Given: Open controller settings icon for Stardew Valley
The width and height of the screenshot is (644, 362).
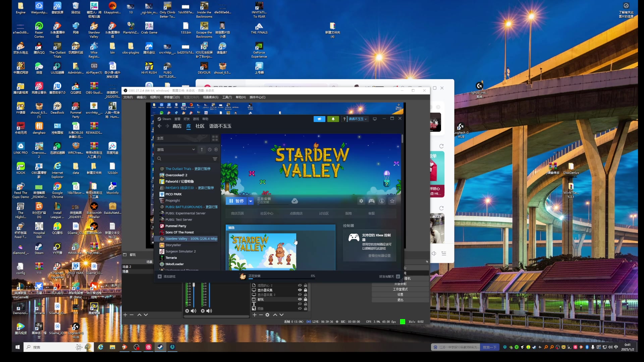Looking at the screenshot, I should tap(371, 201).
